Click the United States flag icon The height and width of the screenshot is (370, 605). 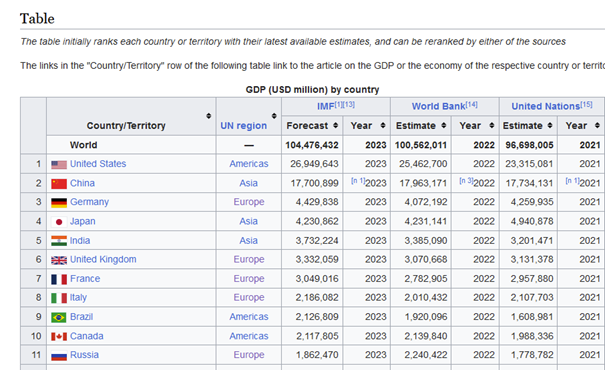59,165
